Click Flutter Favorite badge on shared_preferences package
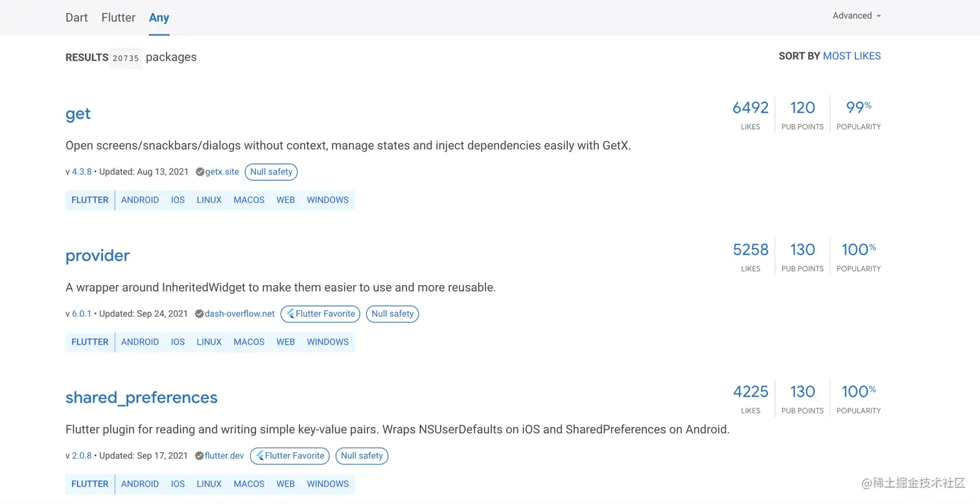This screenshot has width=980, height=504. tap(290, 456)
